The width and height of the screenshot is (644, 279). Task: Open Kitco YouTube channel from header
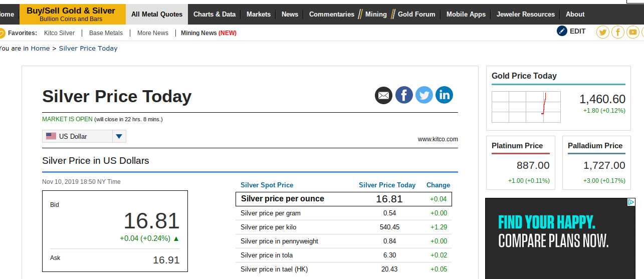(633, 33)
